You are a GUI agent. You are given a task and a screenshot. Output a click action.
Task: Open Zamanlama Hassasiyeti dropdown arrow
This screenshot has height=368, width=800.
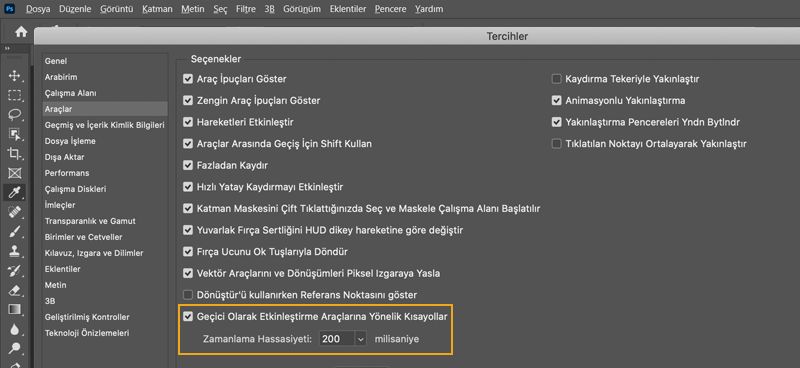[361, 339]
